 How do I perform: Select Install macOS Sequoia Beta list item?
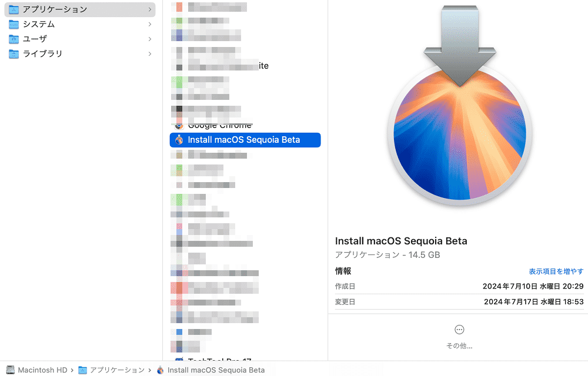245,140
